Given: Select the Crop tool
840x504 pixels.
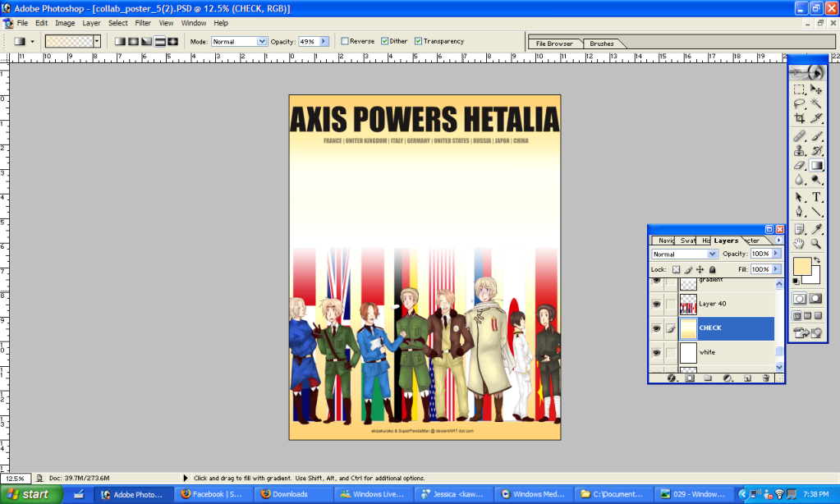Looking at the screenshot, I should [x=799, y=118].
